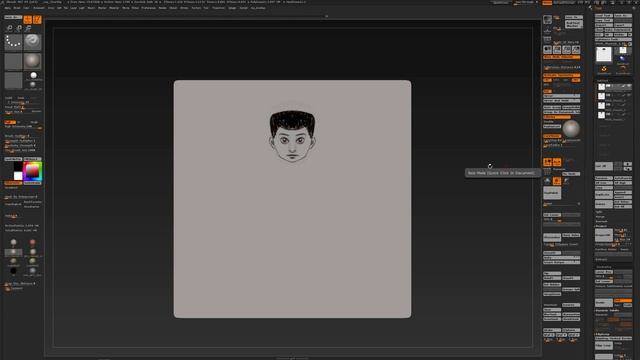Open the swirl brush thumbnail
The width and height of the screenshot is (640, 360).
click(32, 42)
